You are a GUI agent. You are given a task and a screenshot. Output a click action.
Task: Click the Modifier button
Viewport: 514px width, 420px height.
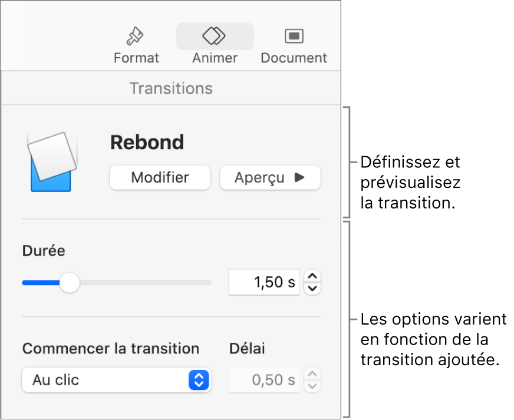tap(160, 177)
